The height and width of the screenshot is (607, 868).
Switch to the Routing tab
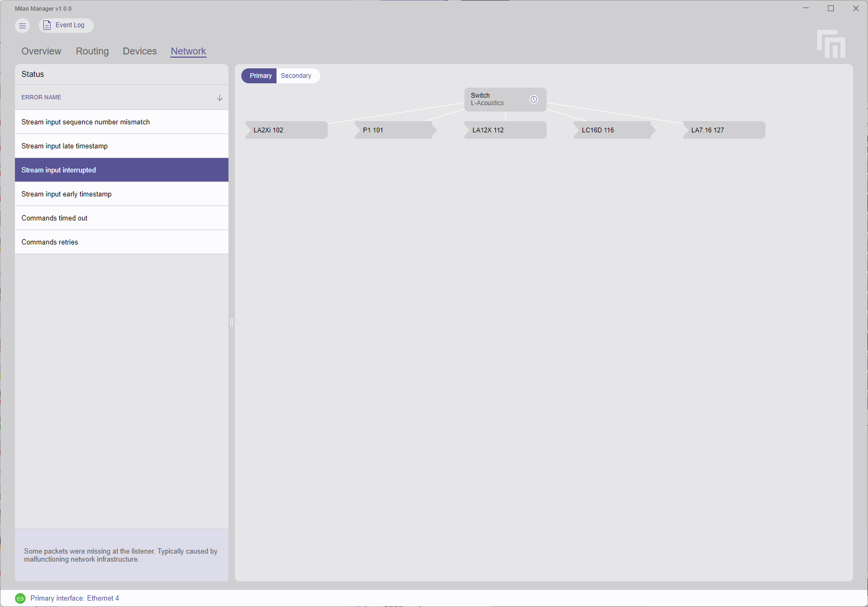(x=92, y=51)
